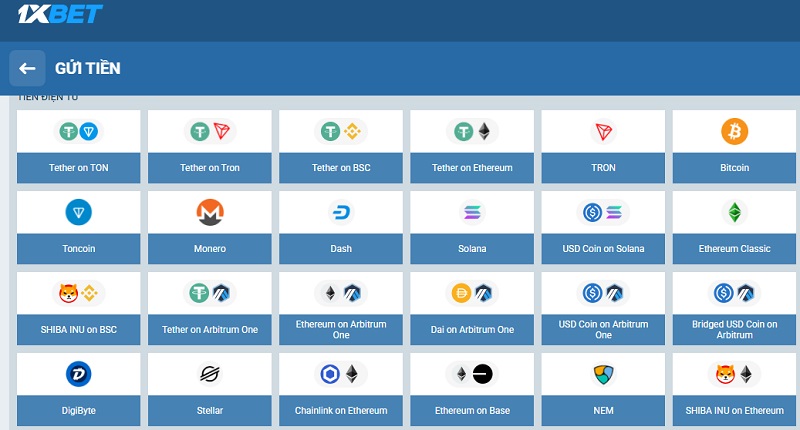Select the Ethereum on Base icon
This screenshot has height=430, width=800.
pos(472,374)
